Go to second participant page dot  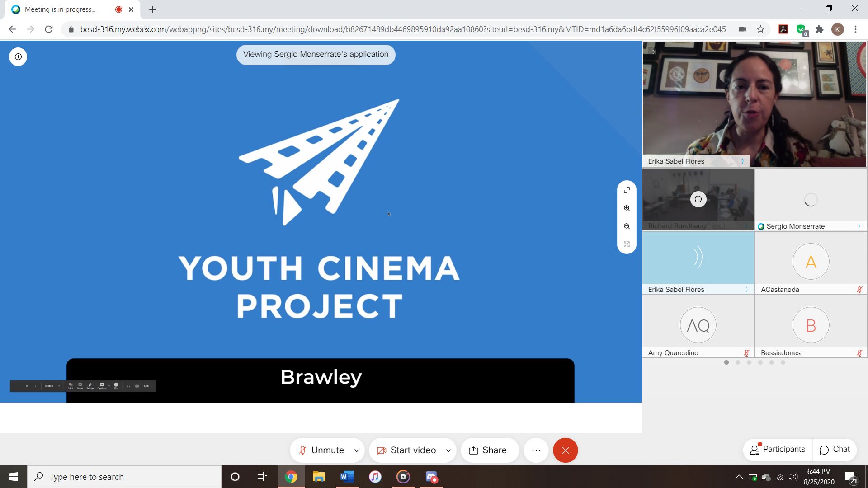click(x=738, y=362)
